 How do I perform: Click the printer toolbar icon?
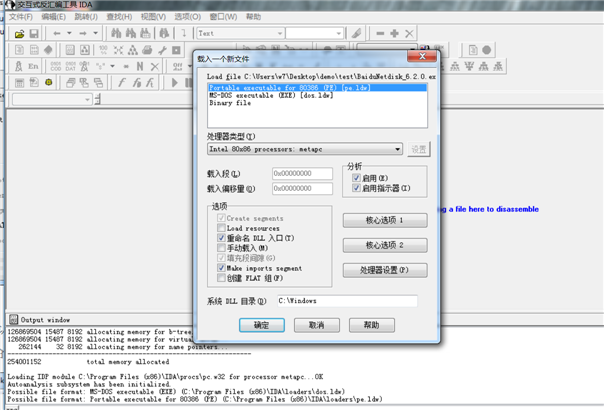click(x=147, y=50)
